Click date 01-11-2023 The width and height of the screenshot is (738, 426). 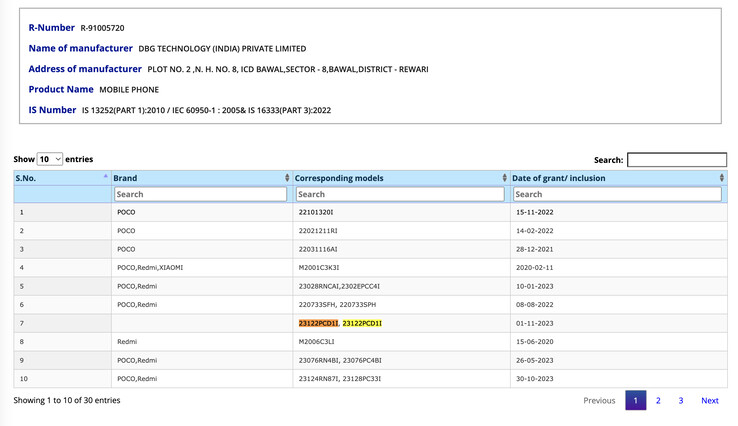[535, 323]
